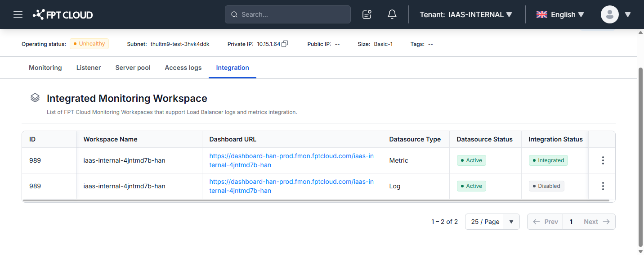Select the Integration tab
Screen dimensions: 644x255
[233, 68]
